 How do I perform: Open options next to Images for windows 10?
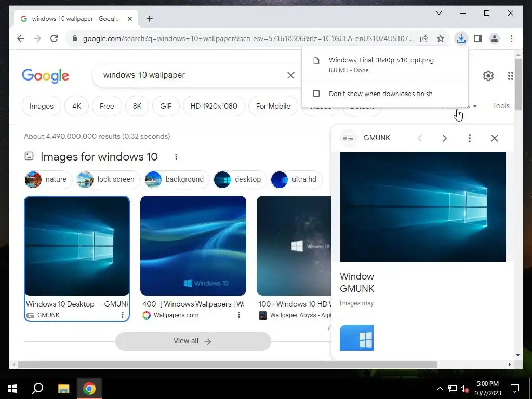point(176,157)
